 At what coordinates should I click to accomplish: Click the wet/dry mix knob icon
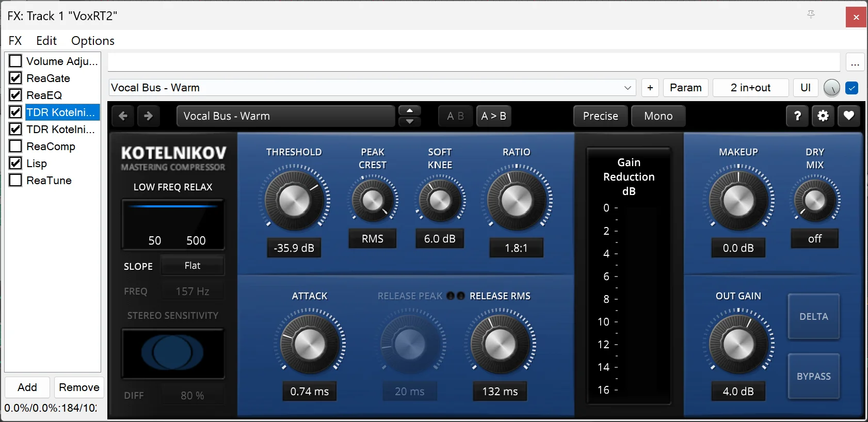[x=831, y=88]
